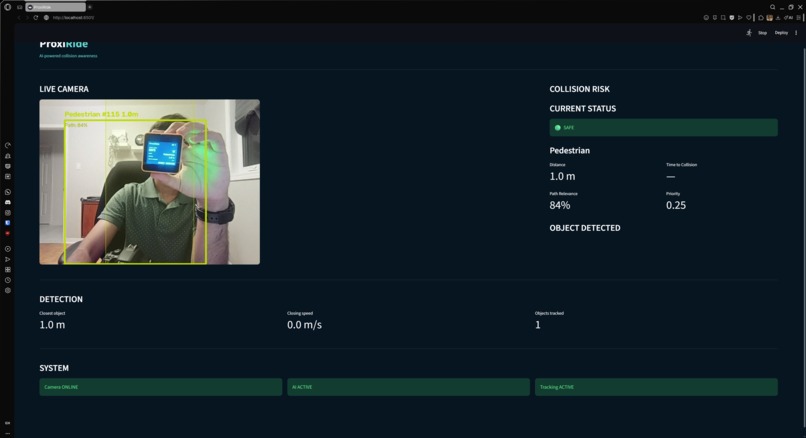The height and width of the screenshot is (438, 806).
Task: Click the page vertical scrollbar
Action: coord(803,236)
